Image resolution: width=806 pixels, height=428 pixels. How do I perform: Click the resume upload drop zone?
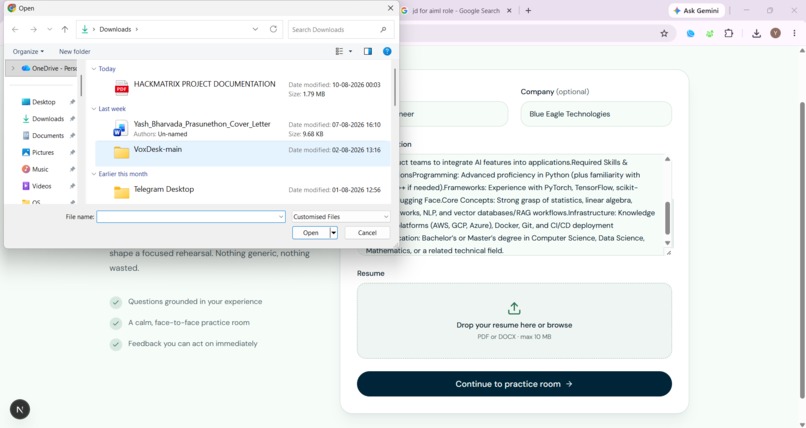click(514, 321)
